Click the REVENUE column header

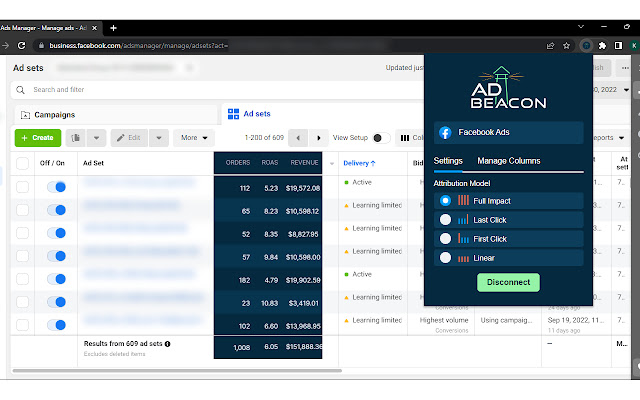(304, 162)
